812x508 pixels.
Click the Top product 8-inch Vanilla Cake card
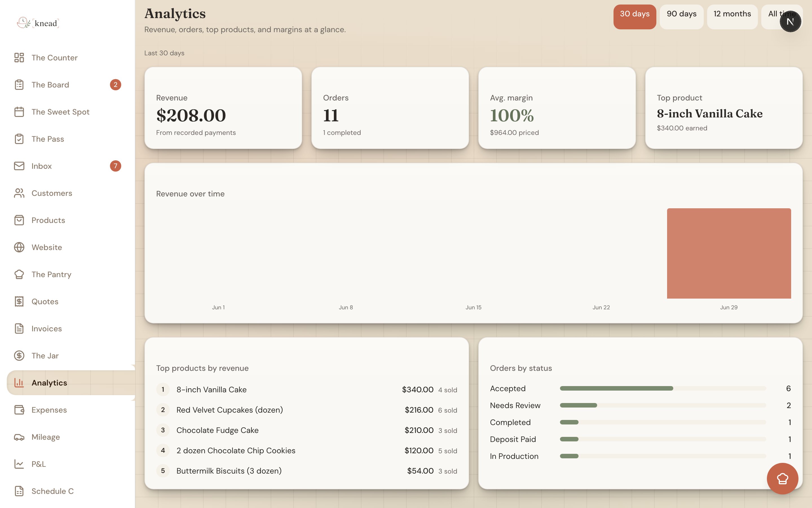[x=724, y=108]
